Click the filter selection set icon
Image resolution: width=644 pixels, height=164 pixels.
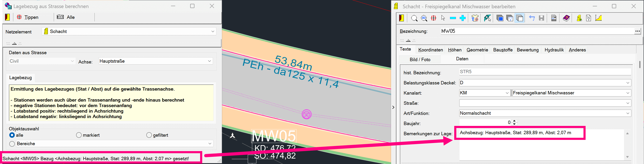pos(509,18)
